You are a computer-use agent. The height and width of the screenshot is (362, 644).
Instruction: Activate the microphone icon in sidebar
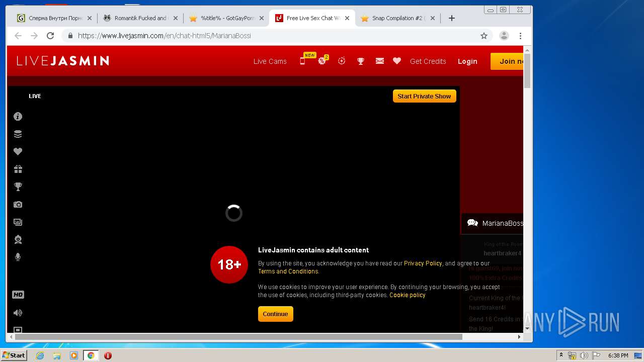[18, 257]
